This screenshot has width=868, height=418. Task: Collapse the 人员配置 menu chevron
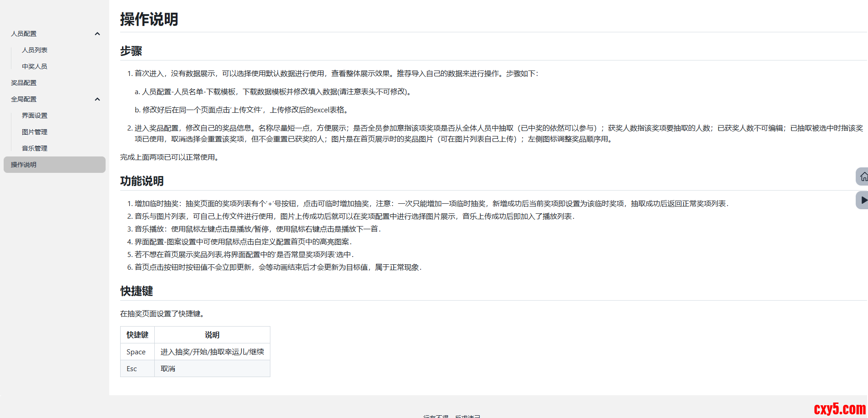point(97,34)
